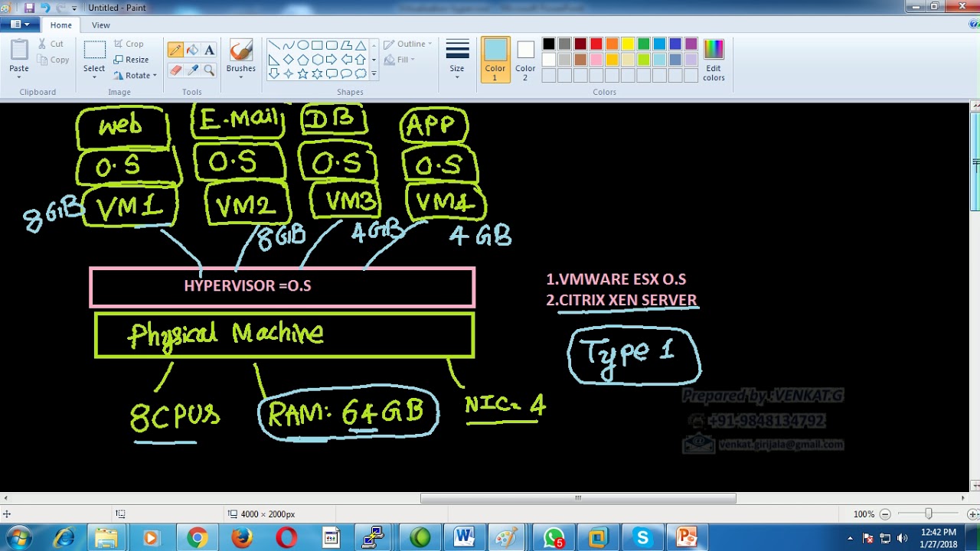The width and height of the screenshot is (980, 551).
Task: Open the Customize Quick Access Toolbar arrow
Action: 74,8
